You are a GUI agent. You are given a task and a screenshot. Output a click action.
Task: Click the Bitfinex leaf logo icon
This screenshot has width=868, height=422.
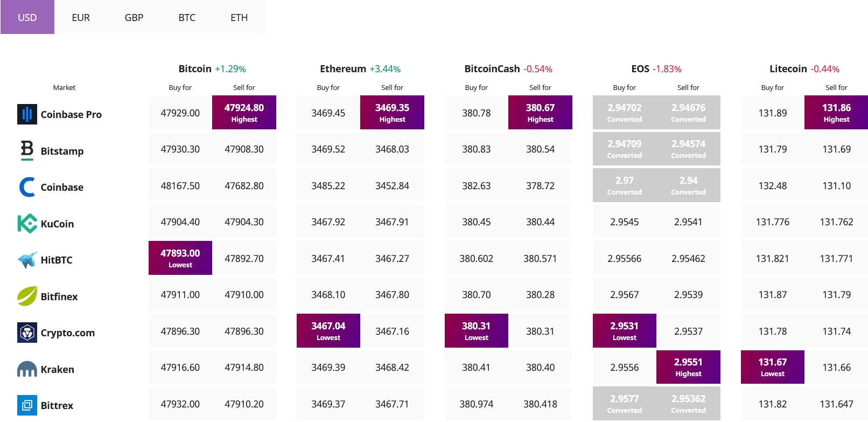[x=27, y=296]
